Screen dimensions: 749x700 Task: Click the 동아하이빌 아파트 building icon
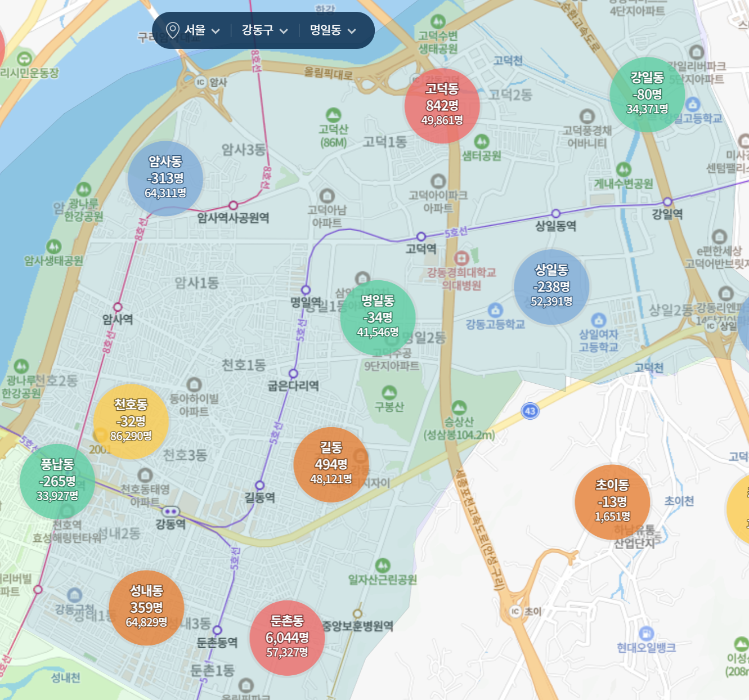194,385
